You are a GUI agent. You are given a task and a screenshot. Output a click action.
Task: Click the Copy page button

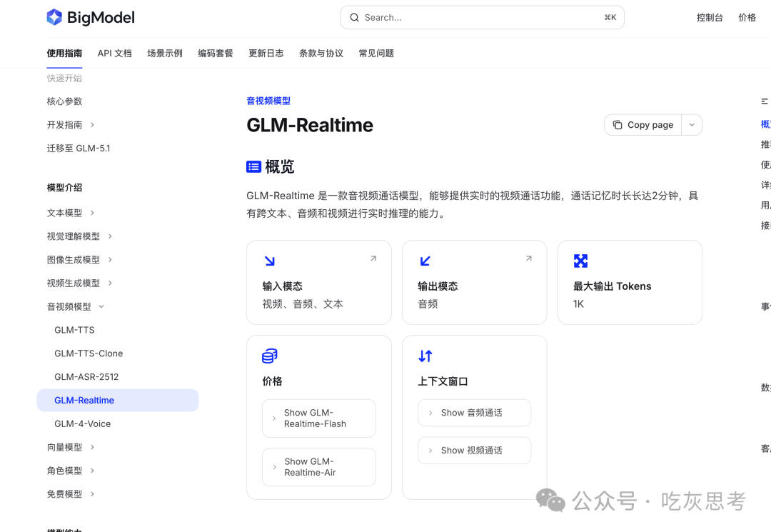[642, 125]
